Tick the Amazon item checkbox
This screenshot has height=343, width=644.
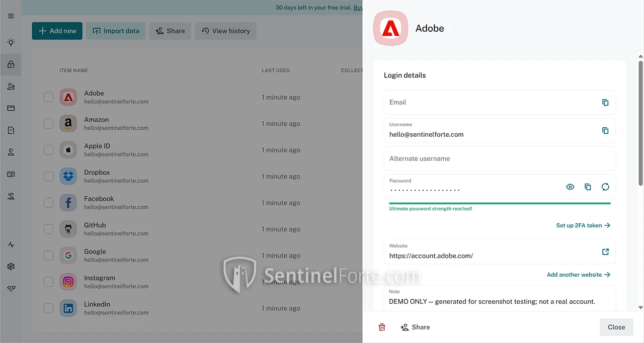pos(48,124)
